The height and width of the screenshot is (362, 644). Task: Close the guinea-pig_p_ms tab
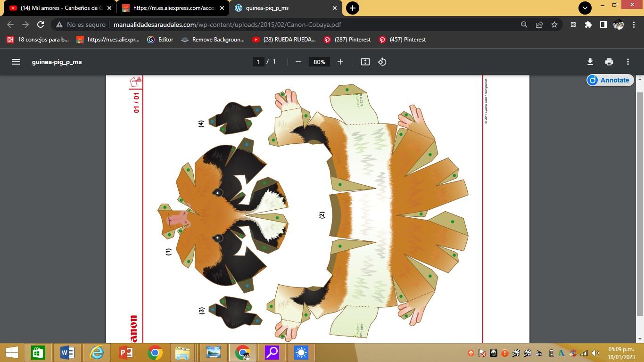(x=335, y=8)
